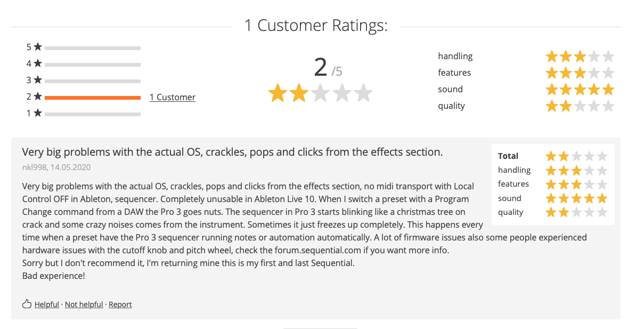Click the features stars in summary
Screen dimensions: 644x329
tap(580, 73)
